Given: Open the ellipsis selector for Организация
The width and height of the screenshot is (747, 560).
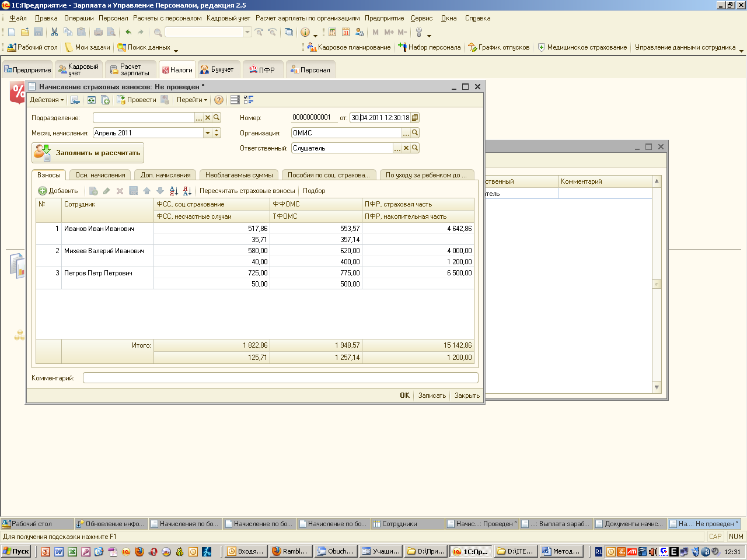Looking at the screenshot, I should click(406, 133).
